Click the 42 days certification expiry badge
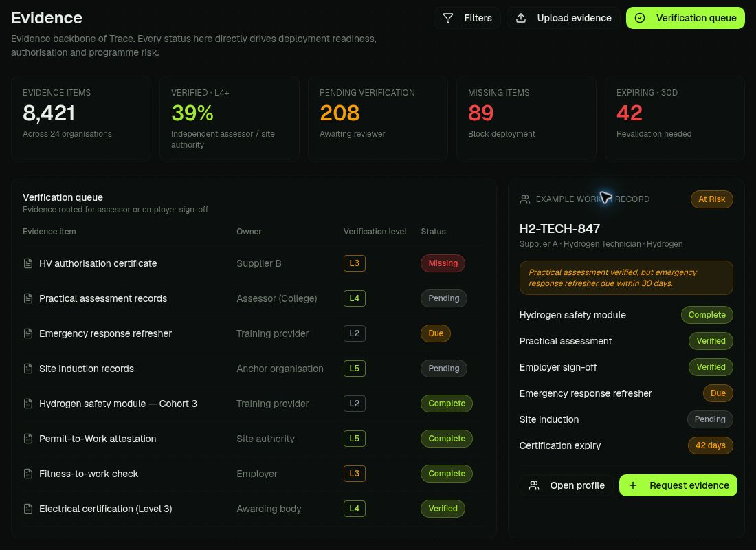Screen dimensions: 756x550 tap(710, 445)
